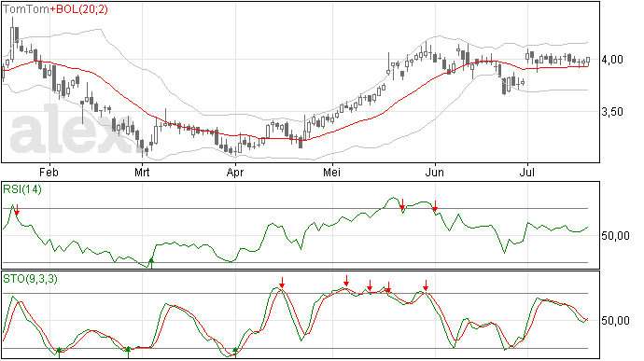644x361 pixels.
Task: Click the red +BOL(20;2) indicator label
Action: click(x=78, y=9)
